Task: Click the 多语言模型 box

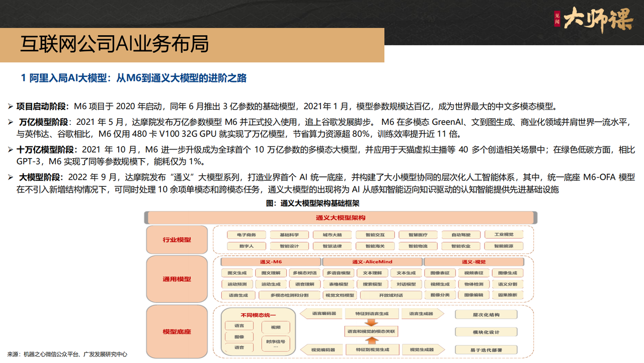Action: coord(339,273)
